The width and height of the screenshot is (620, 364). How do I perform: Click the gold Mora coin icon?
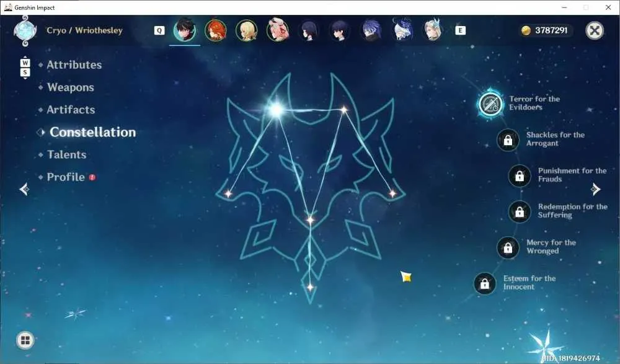[526, 30]
